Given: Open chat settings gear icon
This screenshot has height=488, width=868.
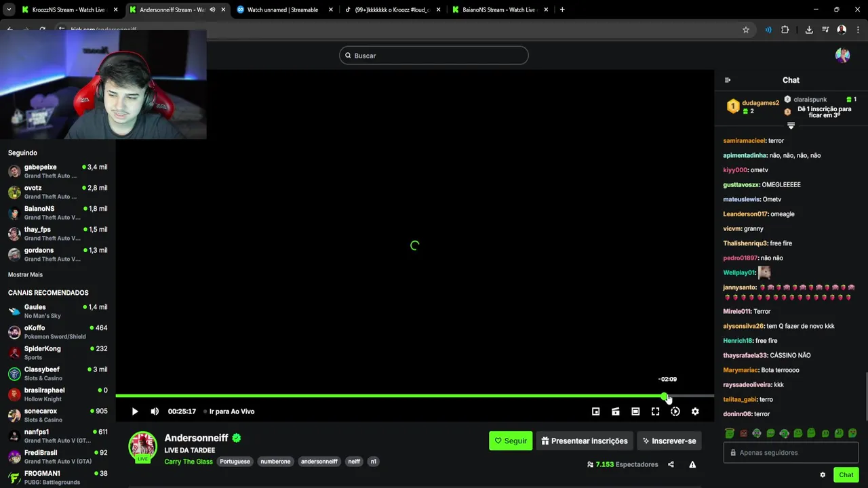Looking at the screenshot, I should pos(823,474).
